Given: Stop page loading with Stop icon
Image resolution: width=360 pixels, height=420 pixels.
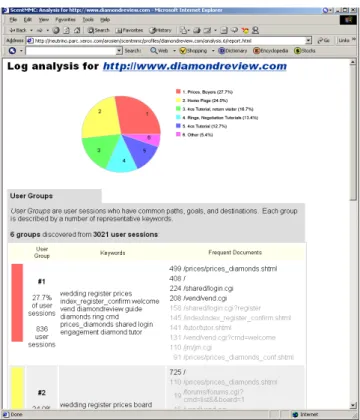Looking at the screenshot, I should click(x=56, y=30).
